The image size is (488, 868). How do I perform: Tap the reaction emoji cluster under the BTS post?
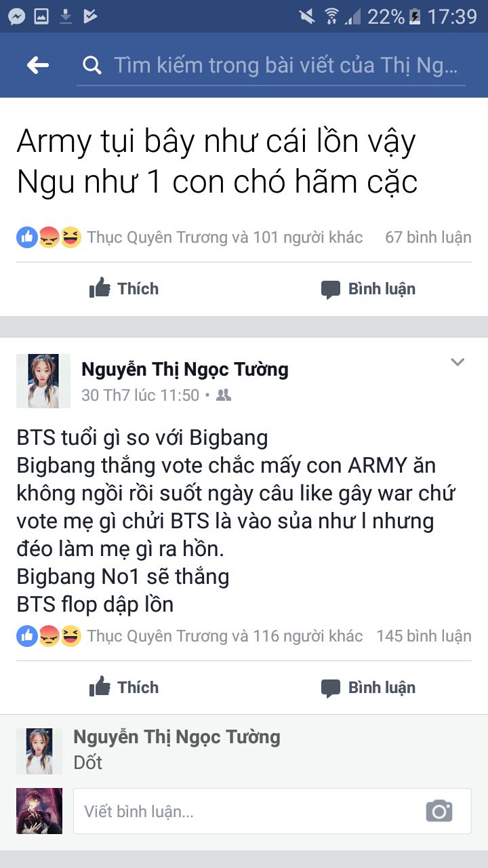coord(49,636)
